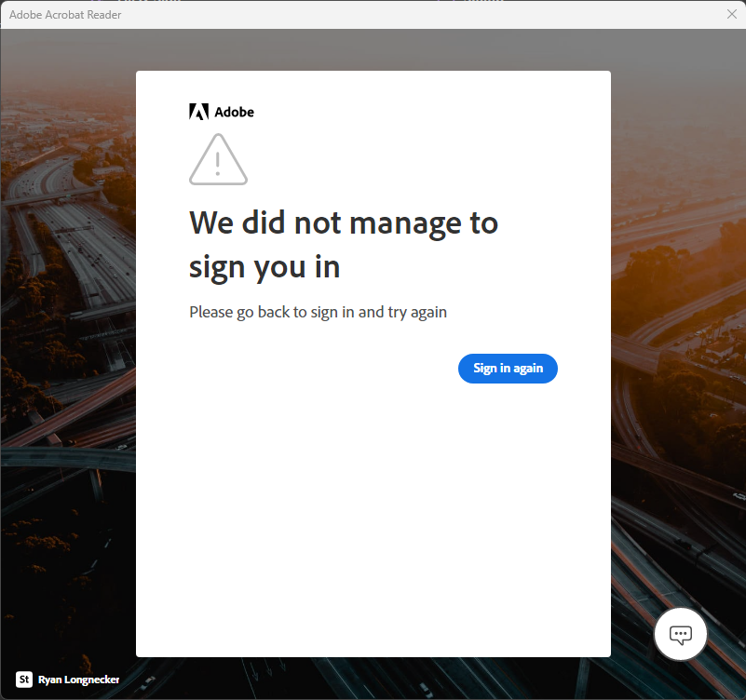Click the avatar icon beside Ryan Longnecker

21,680
